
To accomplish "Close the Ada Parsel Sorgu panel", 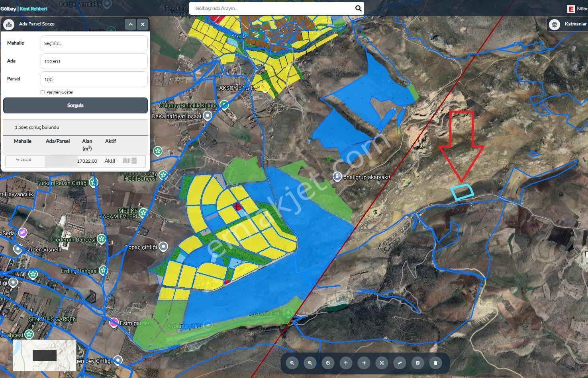I will (143, 24).
